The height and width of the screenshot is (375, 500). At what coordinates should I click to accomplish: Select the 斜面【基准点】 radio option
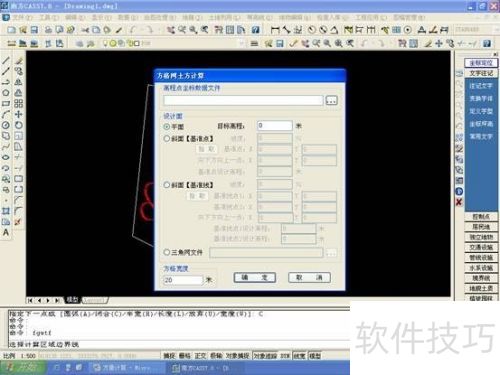[167, 139]
